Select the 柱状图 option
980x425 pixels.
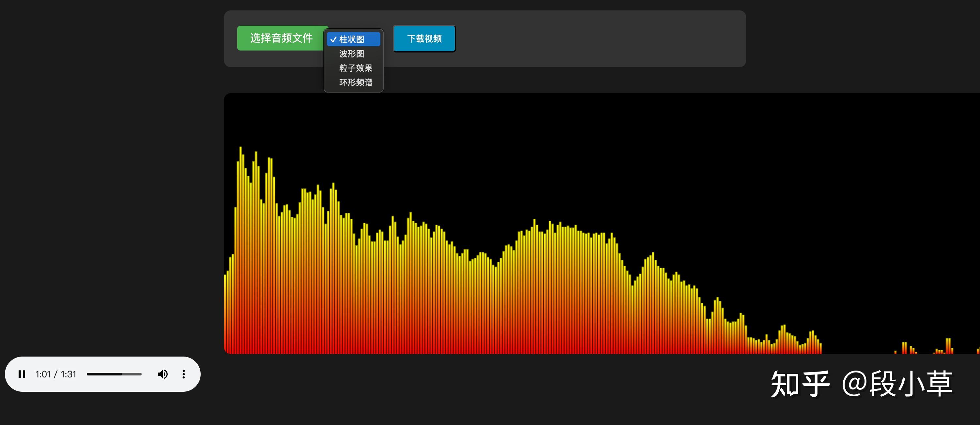coord(352,39)
